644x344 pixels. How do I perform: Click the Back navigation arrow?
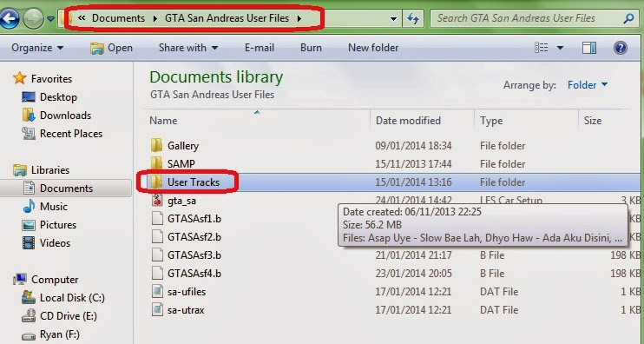(9, 18)
